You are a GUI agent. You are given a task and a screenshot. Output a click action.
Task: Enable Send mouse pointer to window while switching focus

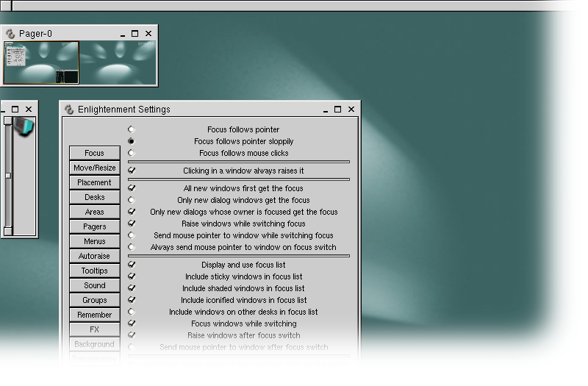[132, 235]
